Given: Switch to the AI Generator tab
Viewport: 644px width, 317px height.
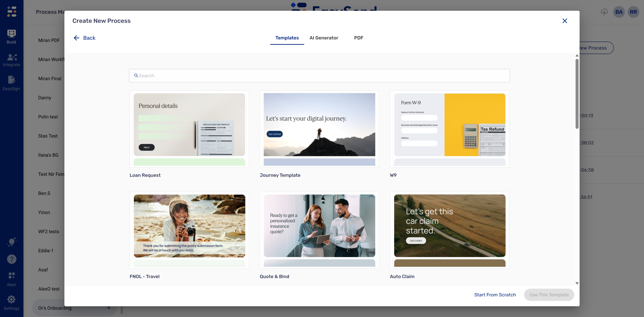Looking at the screenshot, I should (324, 38).
